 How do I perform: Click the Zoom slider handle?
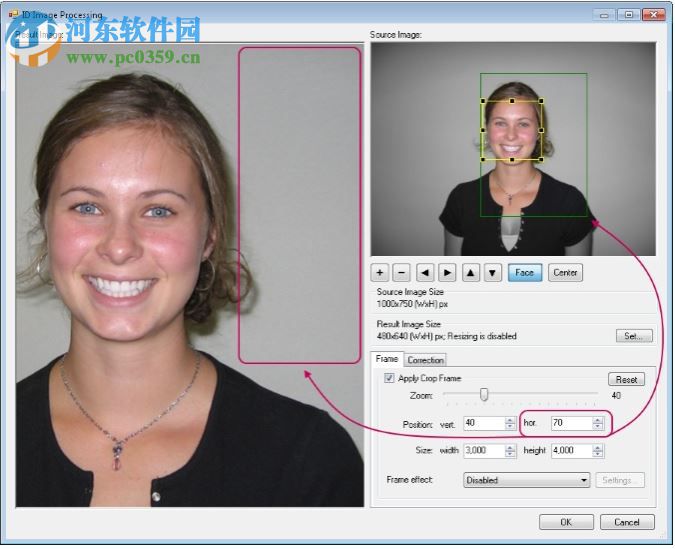(484, 394)
